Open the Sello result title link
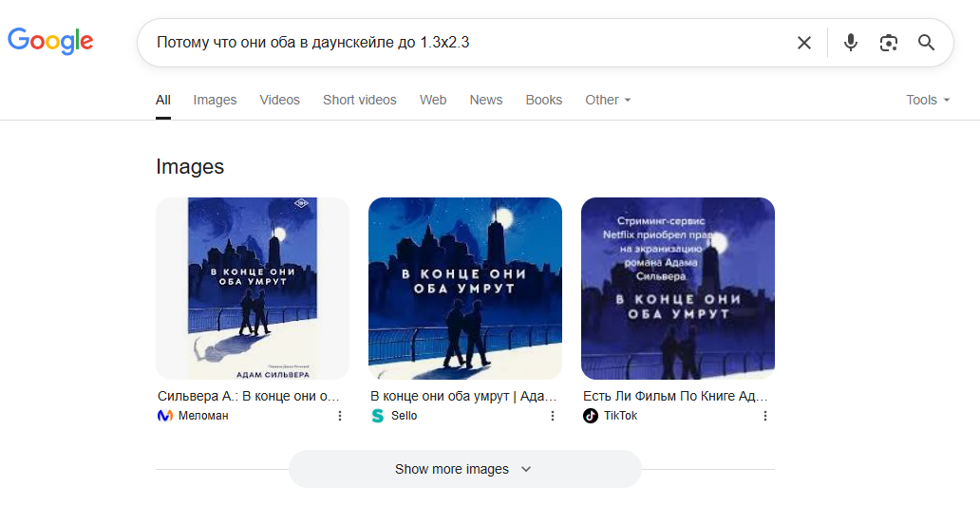Viewport: 980px width, 505px height. pyautogui.click(x=463, y=396)
